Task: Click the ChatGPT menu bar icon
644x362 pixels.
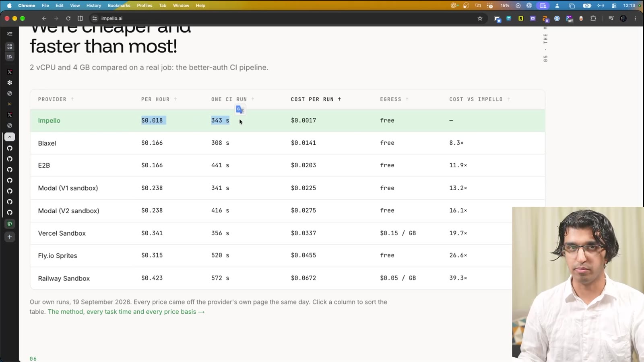Action: click(454, 6)
